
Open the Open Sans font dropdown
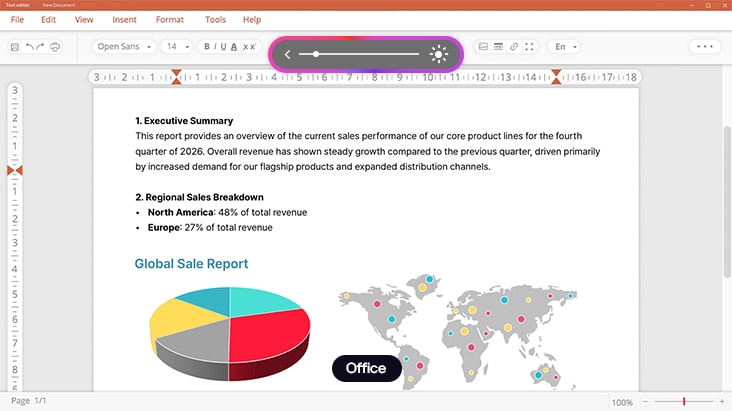click(125, 47)
